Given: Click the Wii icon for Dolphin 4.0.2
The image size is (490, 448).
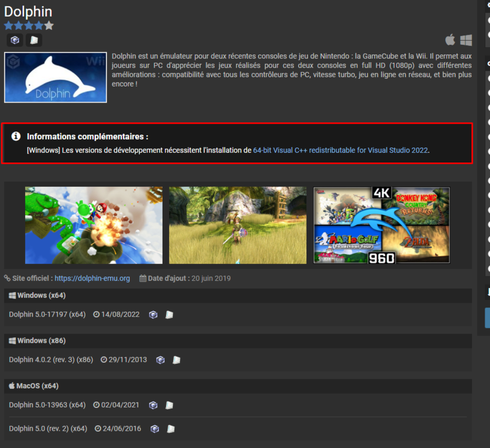Looking at the screenshot, I should click(176, 360).
